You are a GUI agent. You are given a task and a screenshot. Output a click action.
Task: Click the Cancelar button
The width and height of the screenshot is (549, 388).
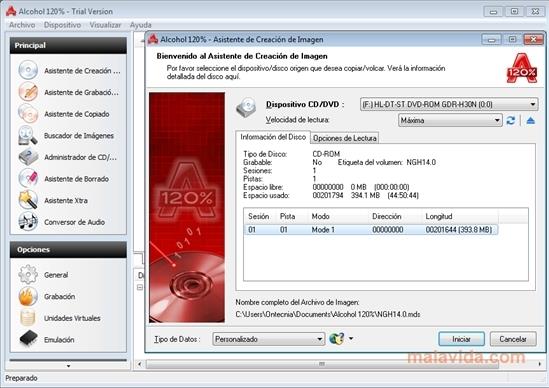[513, 339]
